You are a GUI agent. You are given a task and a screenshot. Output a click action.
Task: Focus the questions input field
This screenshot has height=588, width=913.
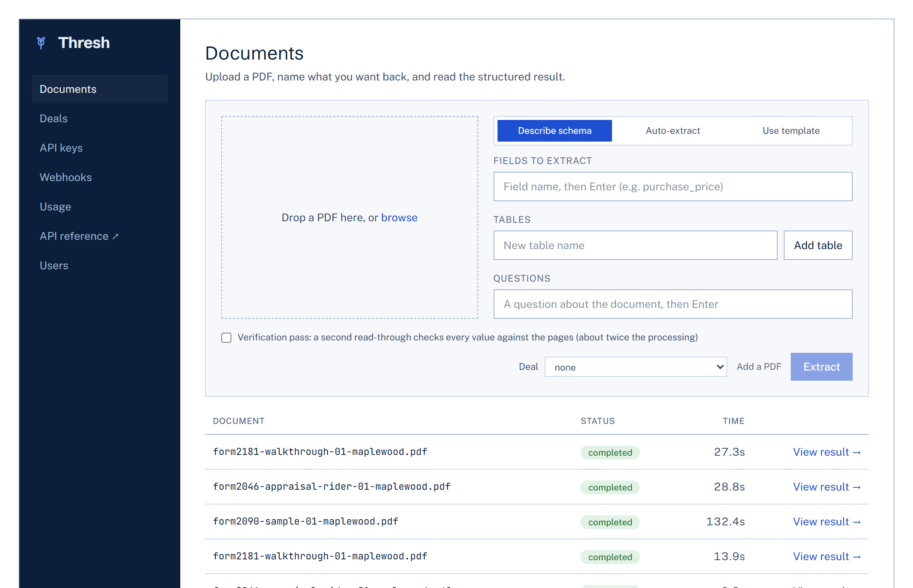673,304
